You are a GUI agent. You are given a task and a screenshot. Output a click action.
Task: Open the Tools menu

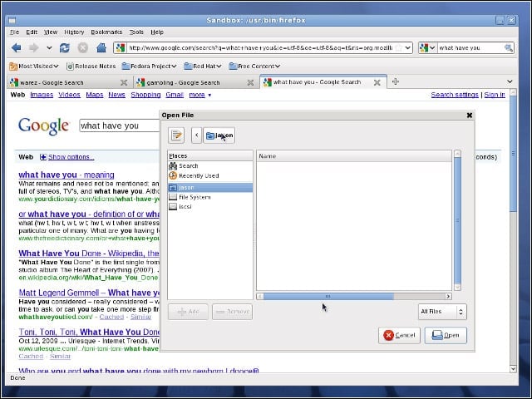pyautogui.click(x=136, y=32)
